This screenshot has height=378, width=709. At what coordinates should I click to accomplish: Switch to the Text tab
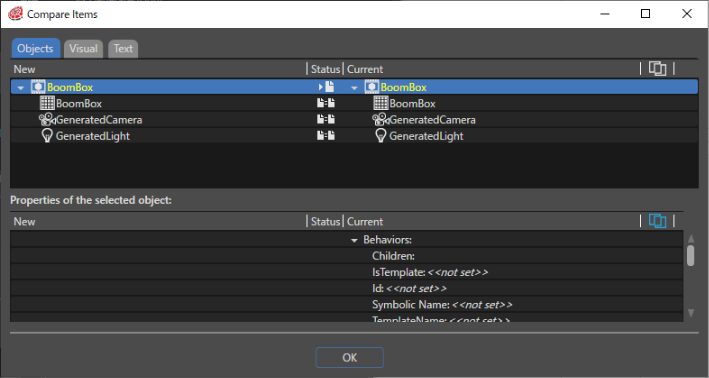click(x=123, y=48)
